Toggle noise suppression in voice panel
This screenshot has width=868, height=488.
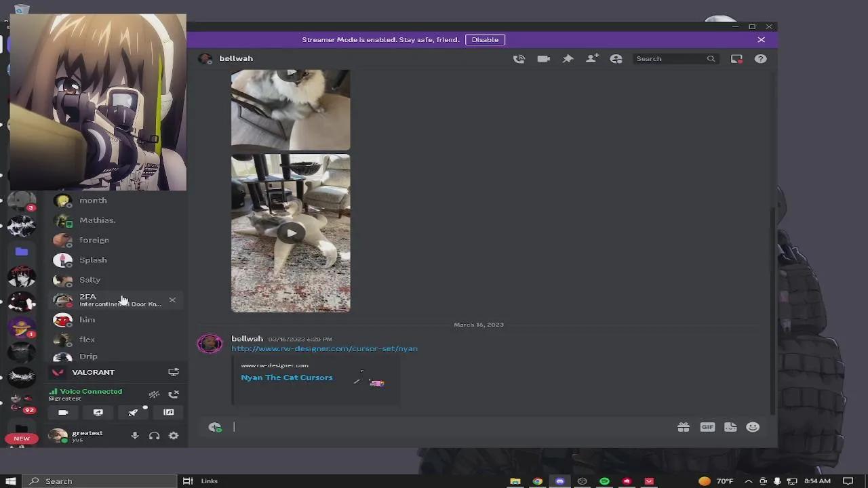[x=154, y=394]
